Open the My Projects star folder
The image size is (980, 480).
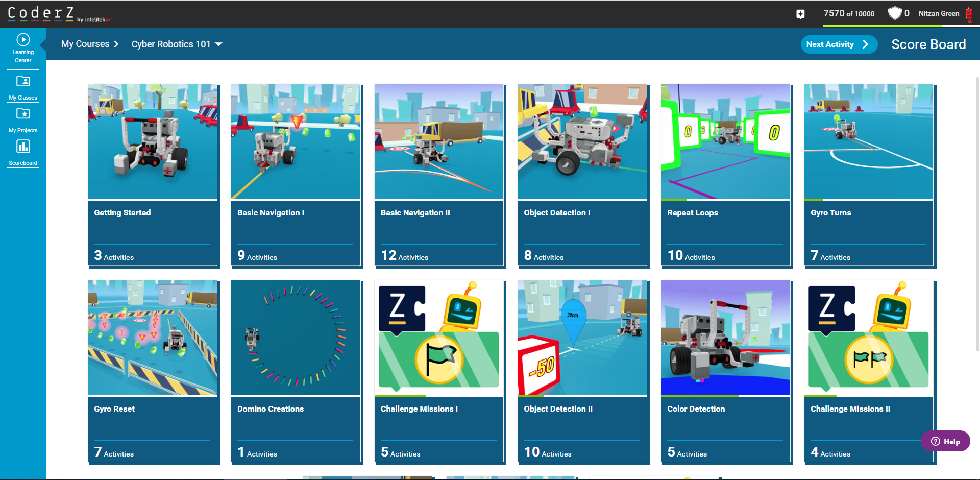(23, 114)
